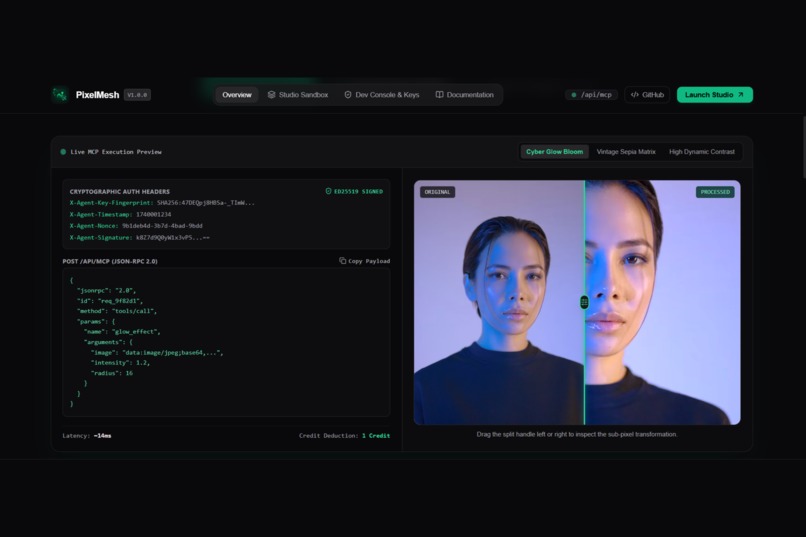806x537 pixels.
Task: Click the copy icon beside Copy Payload
Action: coord(342,261)
